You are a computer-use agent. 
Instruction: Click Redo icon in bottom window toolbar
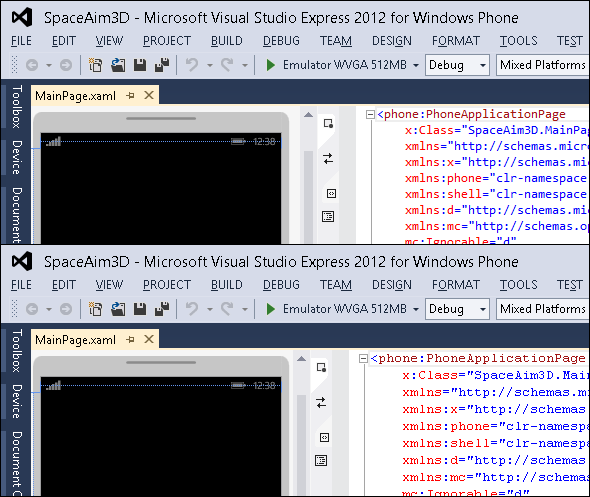pyautogui.click(x=227, y=309)
